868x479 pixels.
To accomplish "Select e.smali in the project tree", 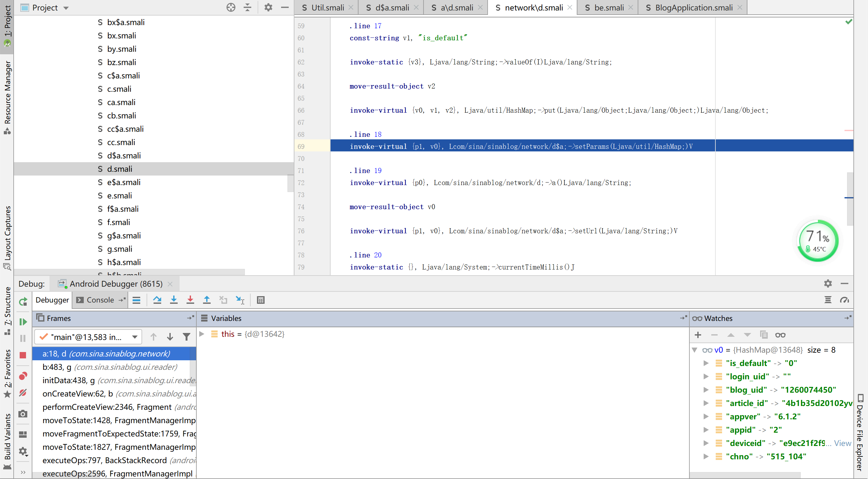I will pos(119,196).
